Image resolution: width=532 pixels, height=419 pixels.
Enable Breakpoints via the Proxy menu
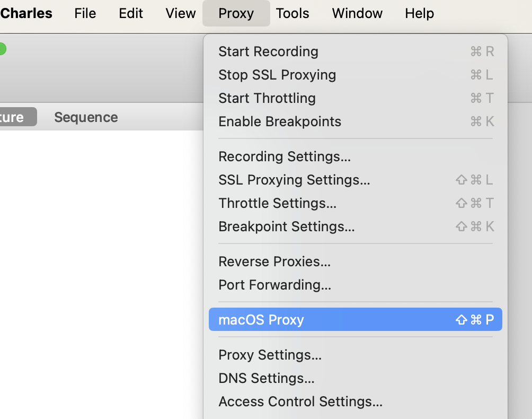point(280,121)
